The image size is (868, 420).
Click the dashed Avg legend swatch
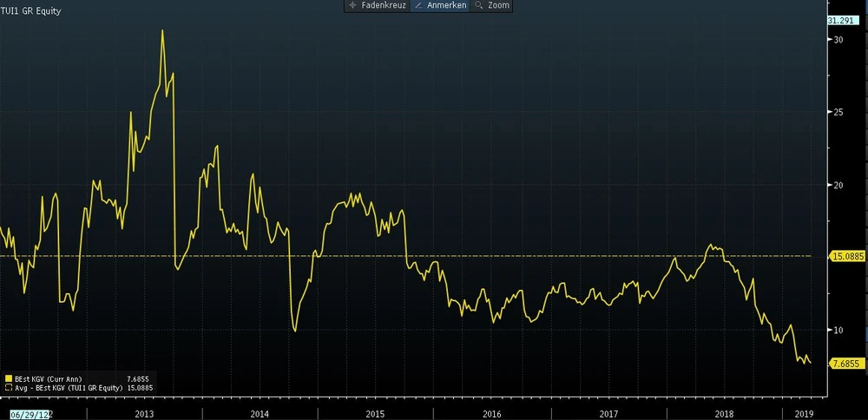pyautogui.click(x=9, y=389)
